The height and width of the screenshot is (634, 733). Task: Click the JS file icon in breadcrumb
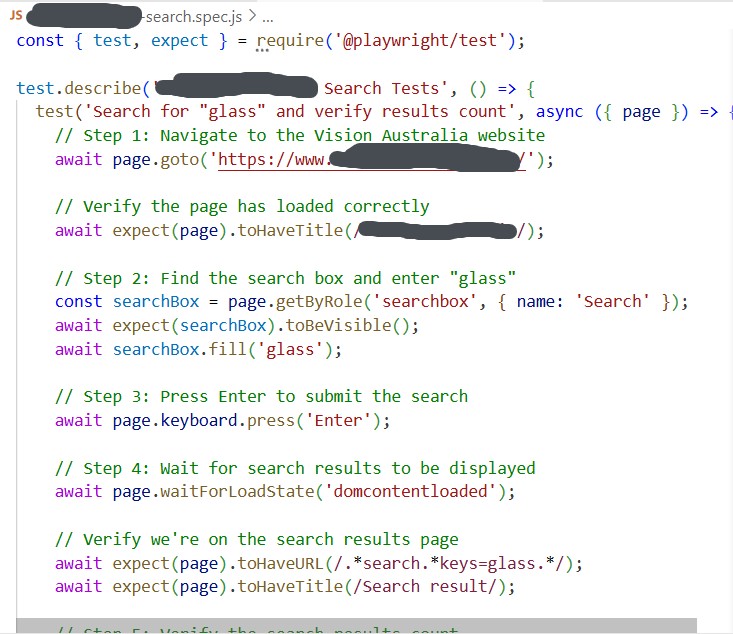pos(15,17)
